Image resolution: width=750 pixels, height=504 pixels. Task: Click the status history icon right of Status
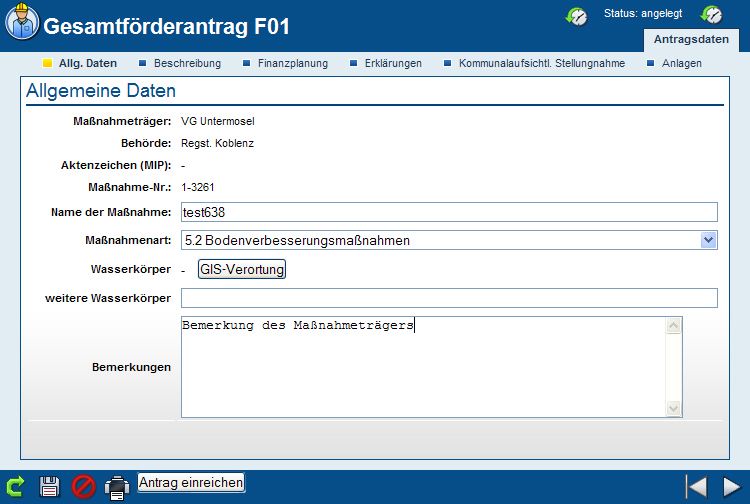(711, 14)
